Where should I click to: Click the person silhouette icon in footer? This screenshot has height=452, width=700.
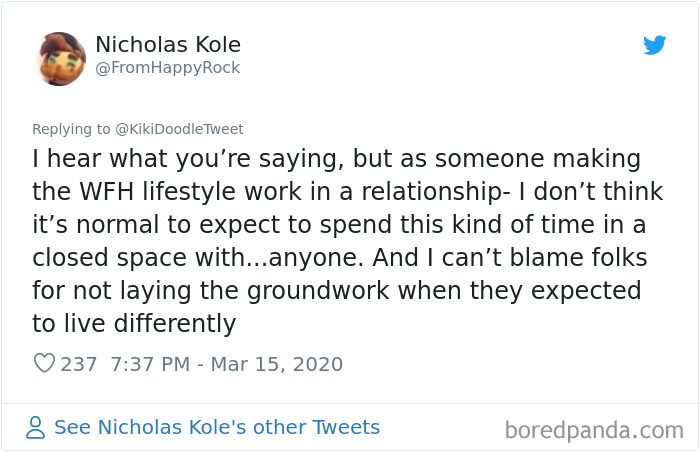tap(36, 428)
